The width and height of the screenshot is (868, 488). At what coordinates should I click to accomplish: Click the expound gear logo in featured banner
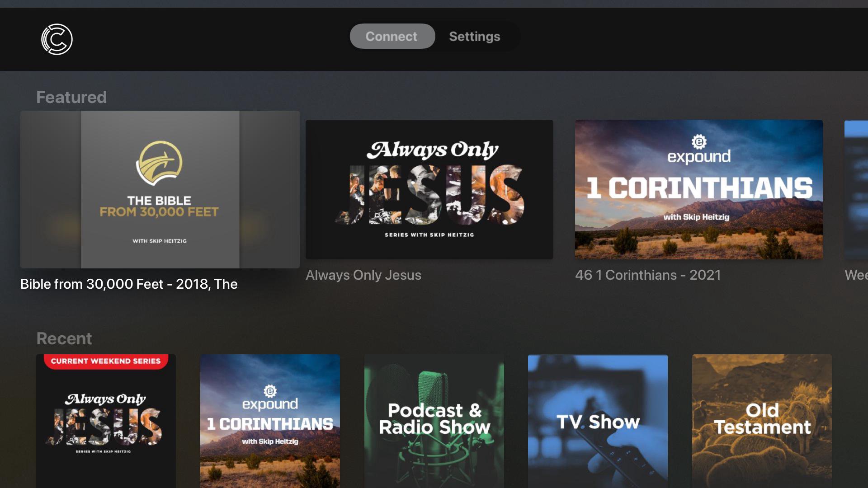coord(699,142)
